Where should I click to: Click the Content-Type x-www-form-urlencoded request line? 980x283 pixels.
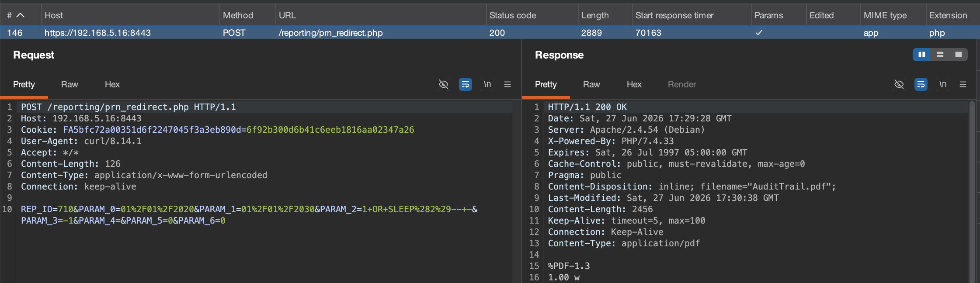144,175
